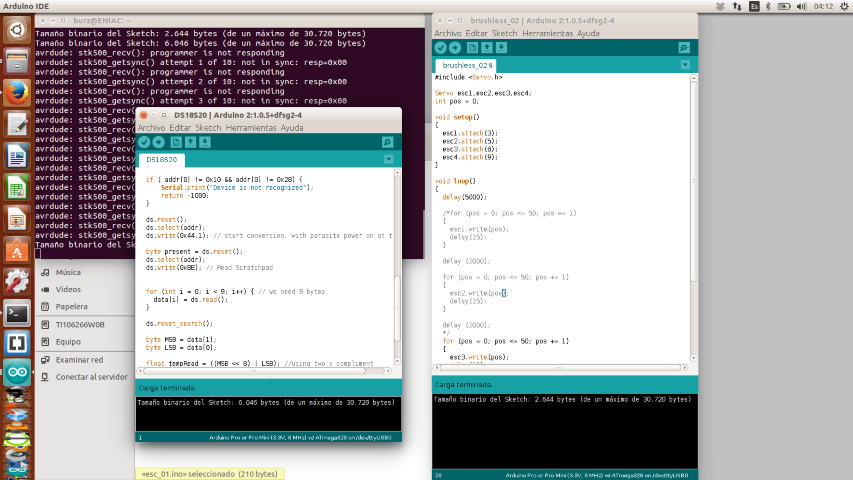Open session gear menu in top panel

[x=844, y=7]
